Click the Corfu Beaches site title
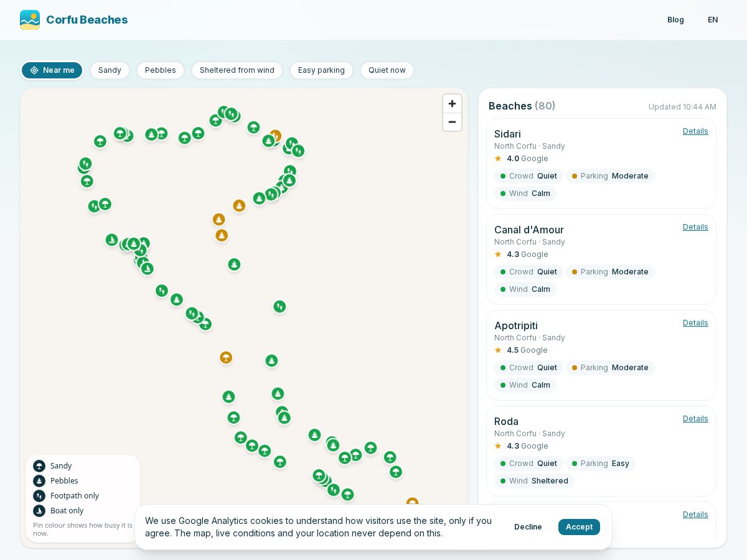This screenshot has height=560, width=747. pos(87,20)
